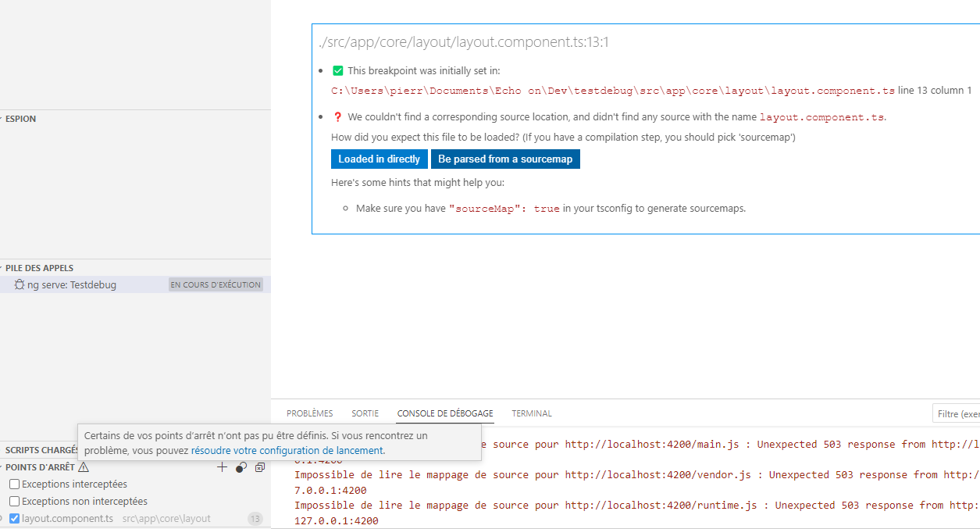Disable the layout.component.ts breakpoint checkbox
The height and width of the screenshot is (529, 980).
click(13, 518)
